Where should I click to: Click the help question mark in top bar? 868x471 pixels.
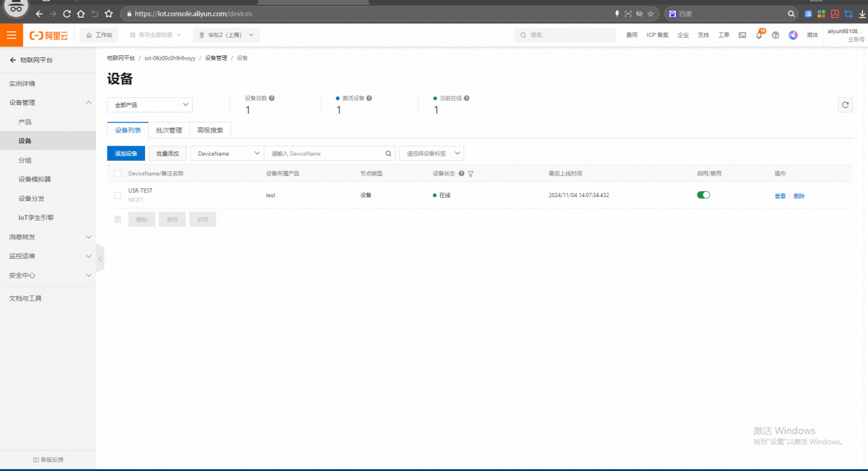coord(776,35)
